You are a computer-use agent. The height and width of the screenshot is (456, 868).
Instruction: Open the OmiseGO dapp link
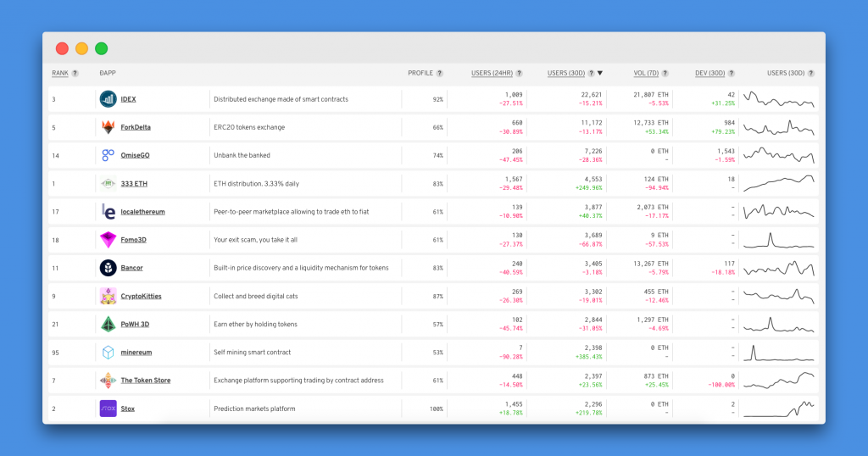135,155
